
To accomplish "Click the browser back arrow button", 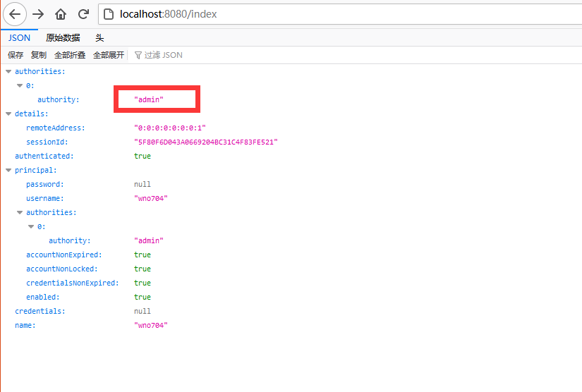I will coord(15,14).
